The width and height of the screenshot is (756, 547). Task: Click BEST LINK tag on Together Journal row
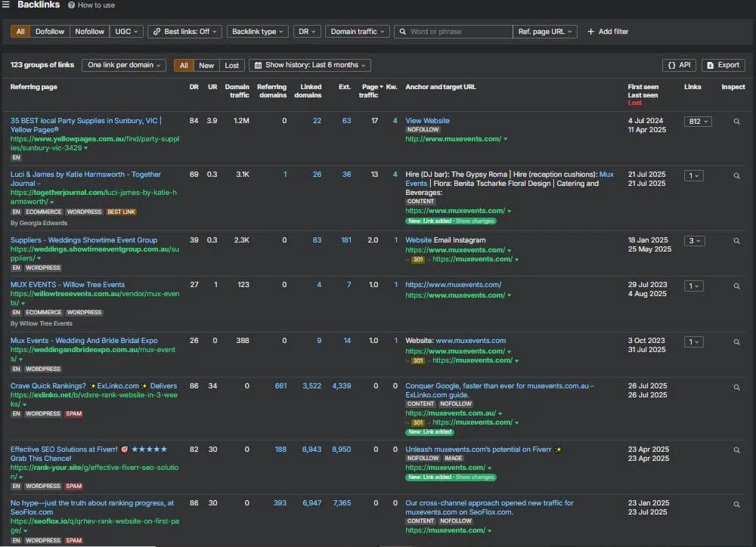pyautogui.click(x=121, y=212)
